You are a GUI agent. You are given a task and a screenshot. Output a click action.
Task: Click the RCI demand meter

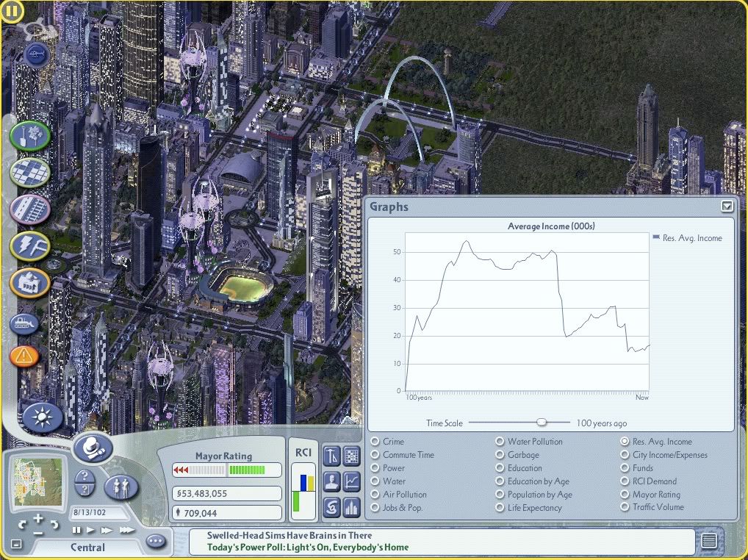click(303, 490)
